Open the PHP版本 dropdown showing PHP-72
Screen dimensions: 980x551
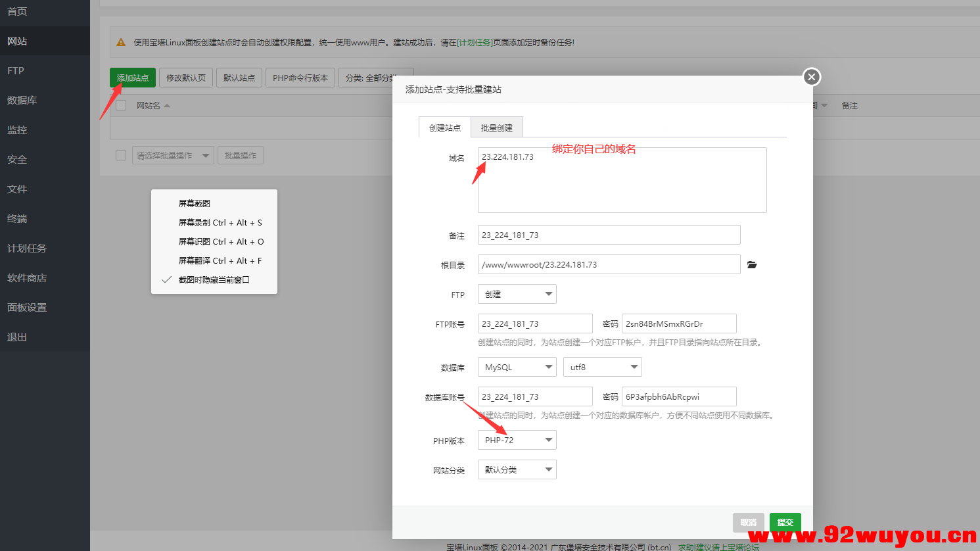[517, 440]
